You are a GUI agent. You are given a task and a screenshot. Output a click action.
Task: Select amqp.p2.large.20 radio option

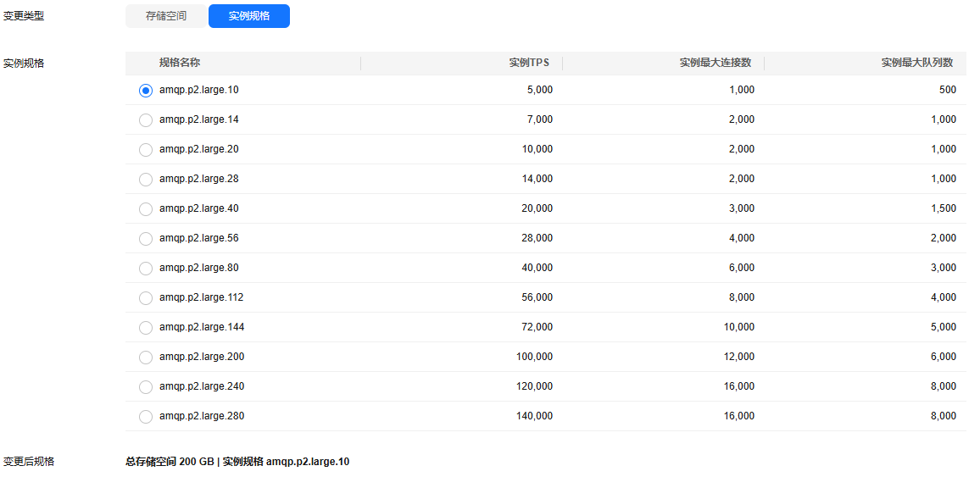(x=146, y=150)
